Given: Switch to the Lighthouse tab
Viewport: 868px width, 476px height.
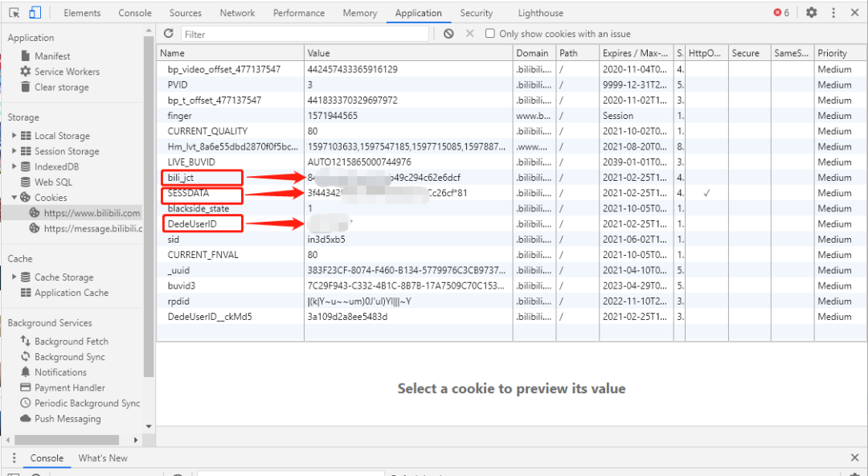Looking at the screenshot, I should pos(541,13).
